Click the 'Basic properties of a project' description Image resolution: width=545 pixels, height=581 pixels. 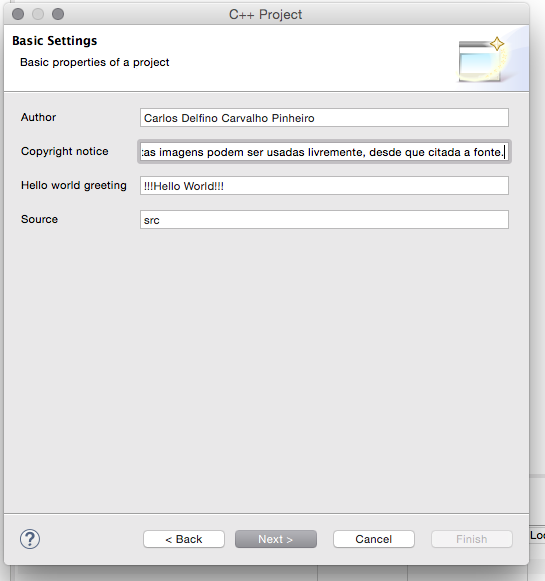click(94, 62)
